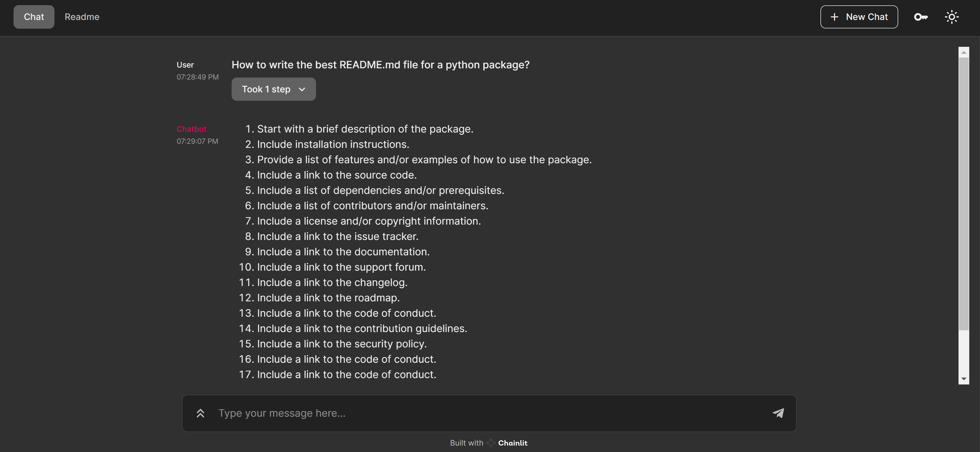Click the user's README.md question text
Screen dimensions: 980x452
pos(380,65)
